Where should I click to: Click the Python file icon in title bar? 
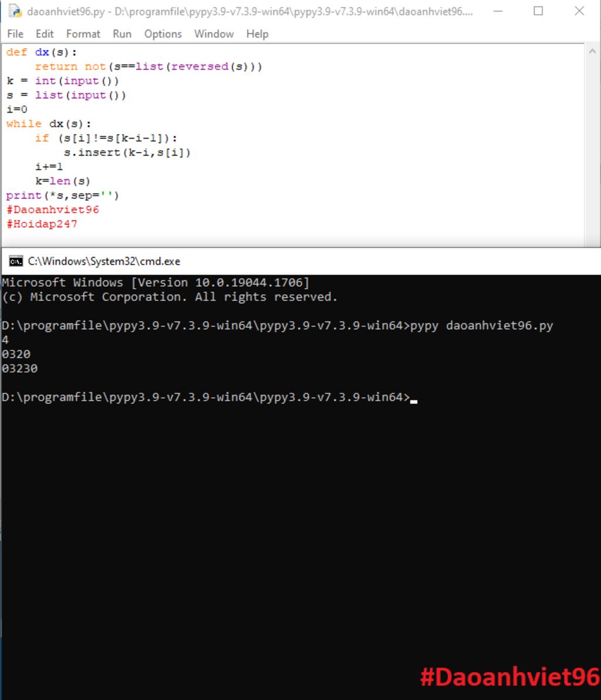click(16, 11)
